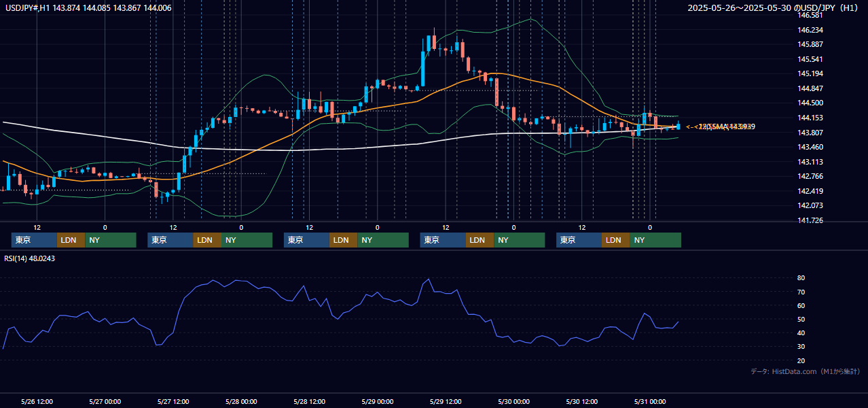This screenshot has height=408, width=868.
Task: Select the 5/27 12:00 time axis label
Action: coord(173,401)
